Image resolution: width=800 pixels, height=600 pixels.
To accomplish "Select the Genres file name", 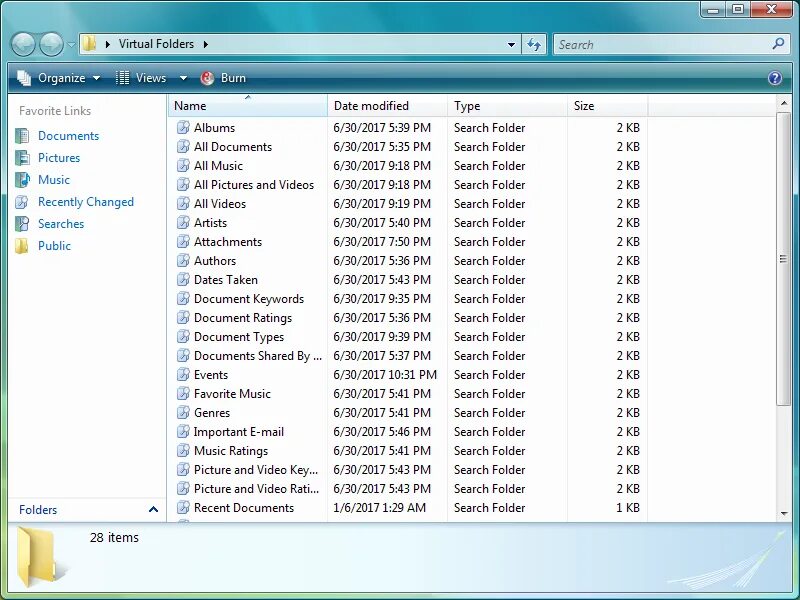I will 212,413.
